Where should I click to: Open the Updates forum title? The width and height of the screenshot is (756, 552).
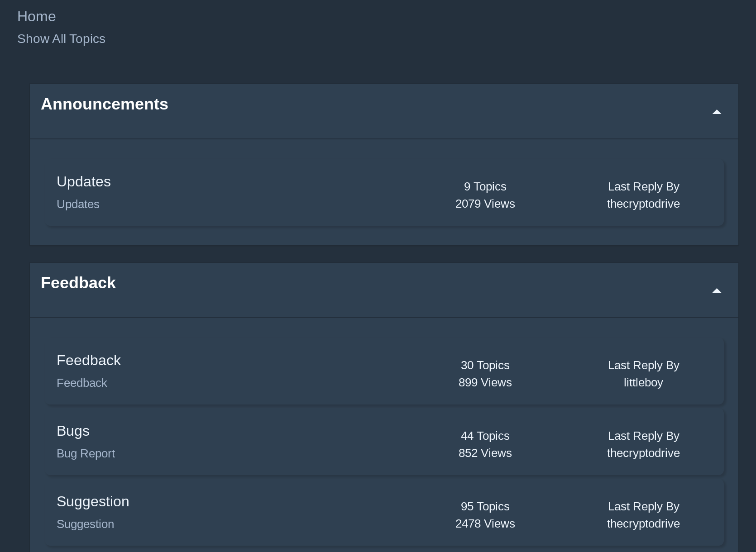click(x=84, y=181)
